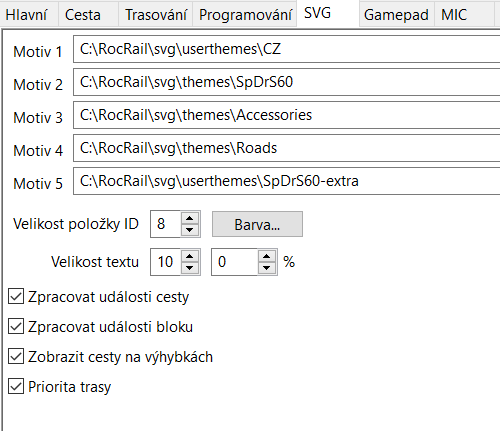Uncheck Priorita trasy option
The image size is (500, 431).
(x=16, y=387)
